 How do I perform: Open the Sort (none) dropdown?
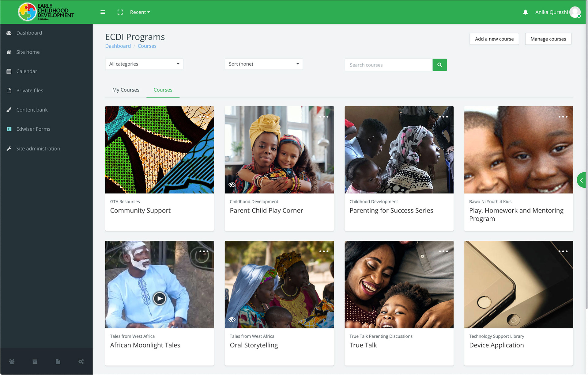click(x=264, y=64)
